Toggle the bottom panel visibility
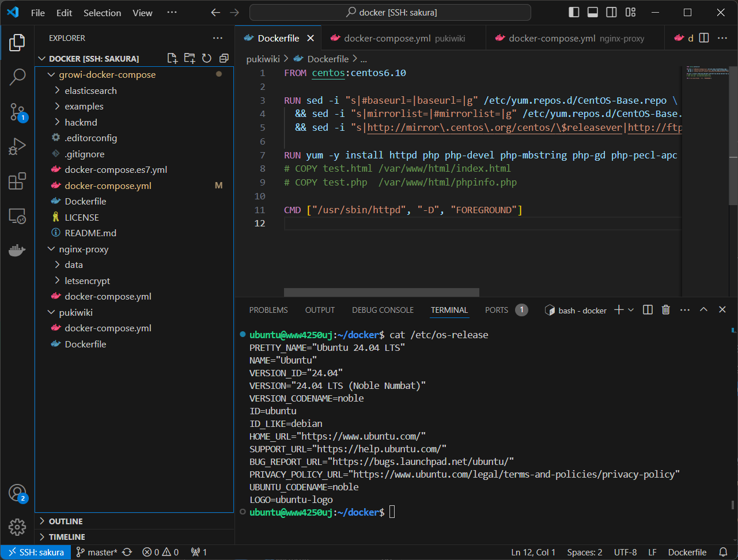 (593, 12)
